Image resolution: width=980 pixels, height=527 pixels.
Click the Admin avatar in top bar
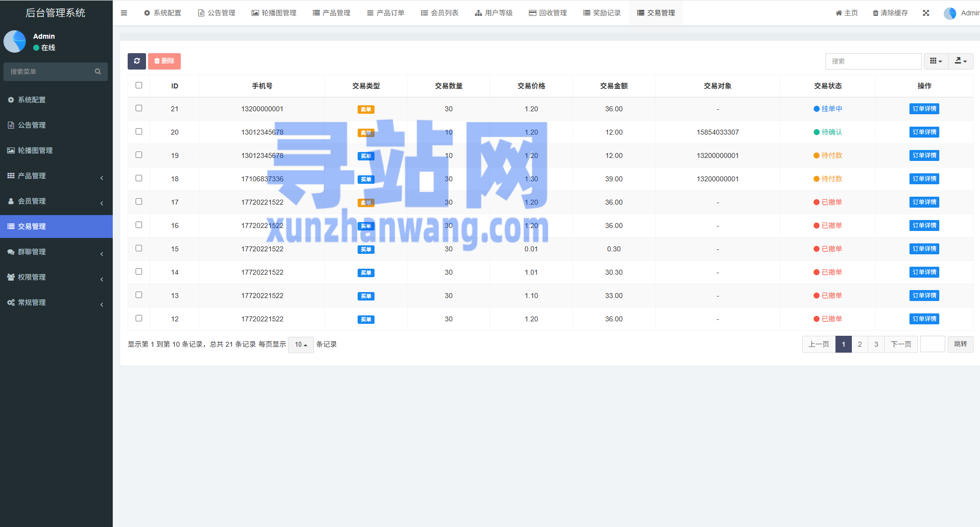[950, 13]
